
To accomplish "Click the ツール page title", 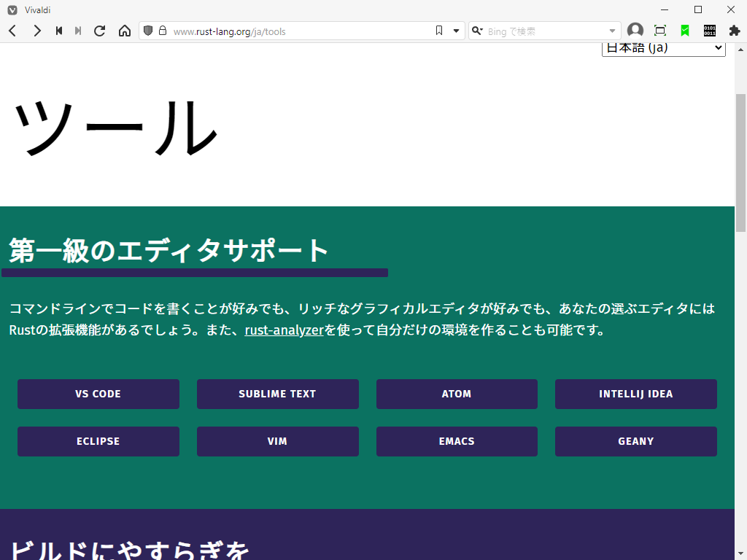I will click(116, 128).
